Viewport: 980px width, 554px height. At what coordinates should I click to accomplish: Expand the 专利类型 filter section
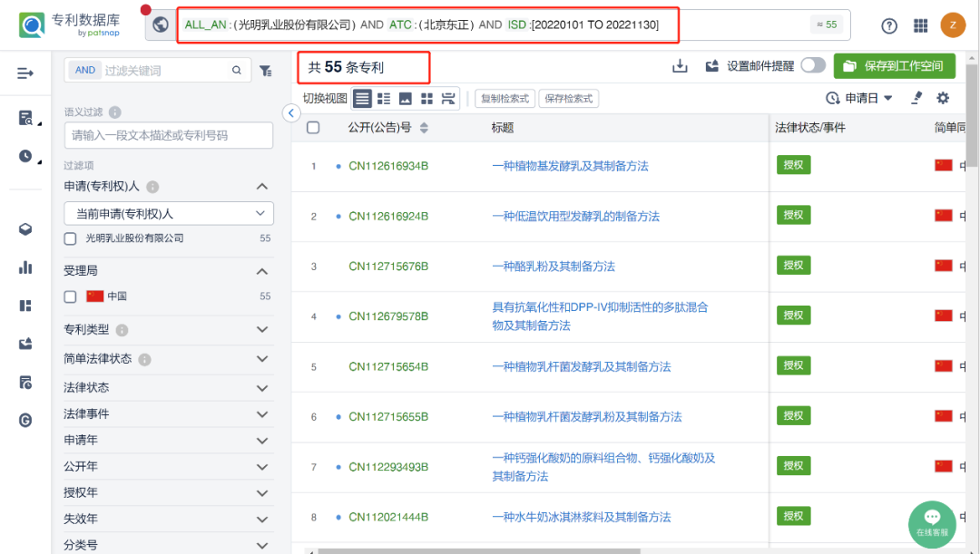[x=262, y=330]
